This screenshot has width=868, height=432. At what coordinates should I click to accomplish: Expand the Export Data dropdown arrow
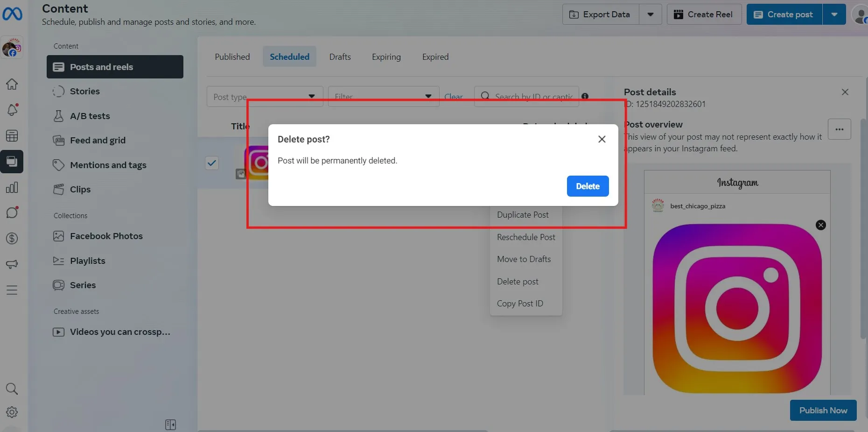(651, 14)
